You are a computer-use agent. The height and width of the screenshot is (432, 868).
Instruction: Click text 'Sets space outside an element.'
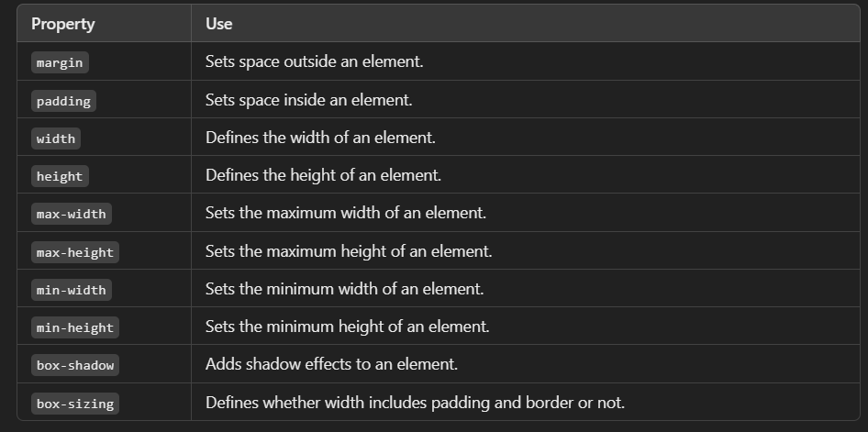point(315,61)
